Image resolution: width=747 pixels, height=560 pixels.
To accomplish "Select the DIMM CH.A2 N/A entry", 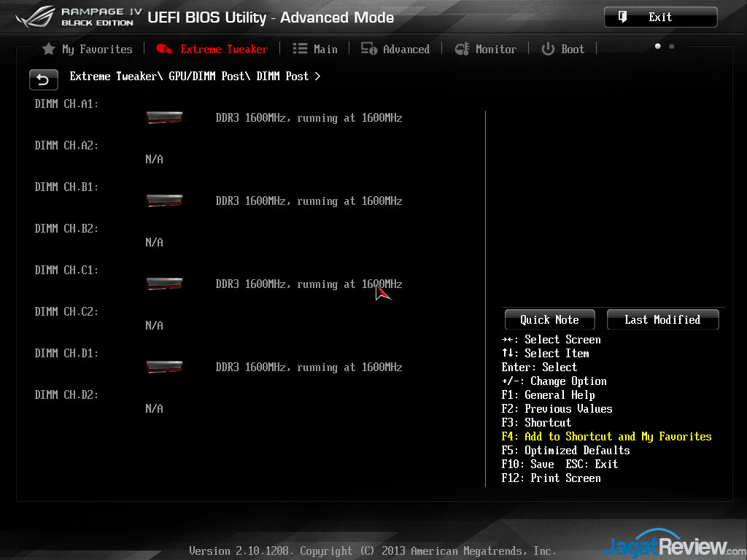I will tap(154, 159).
